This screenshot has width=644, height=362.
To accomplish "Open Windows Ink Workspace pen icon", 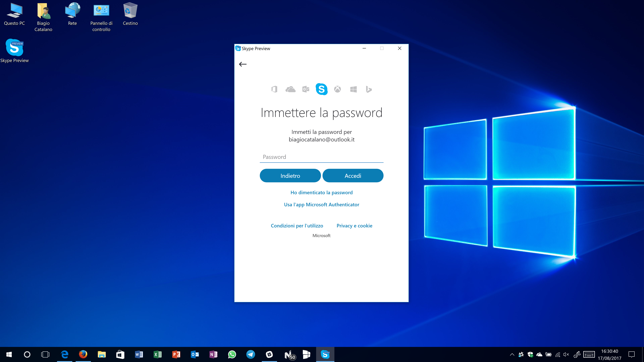I will tap(577, 354).
